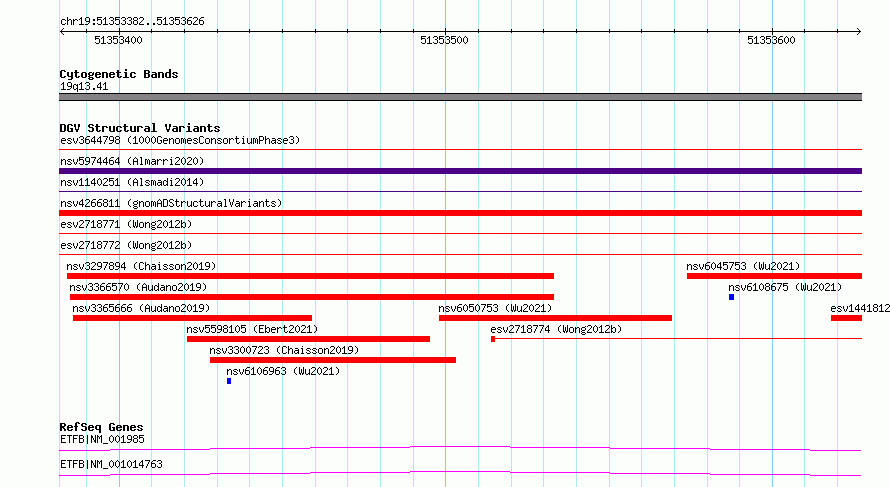
Task: Click blue marker under nsv6108675
Action: coord(732,297)
